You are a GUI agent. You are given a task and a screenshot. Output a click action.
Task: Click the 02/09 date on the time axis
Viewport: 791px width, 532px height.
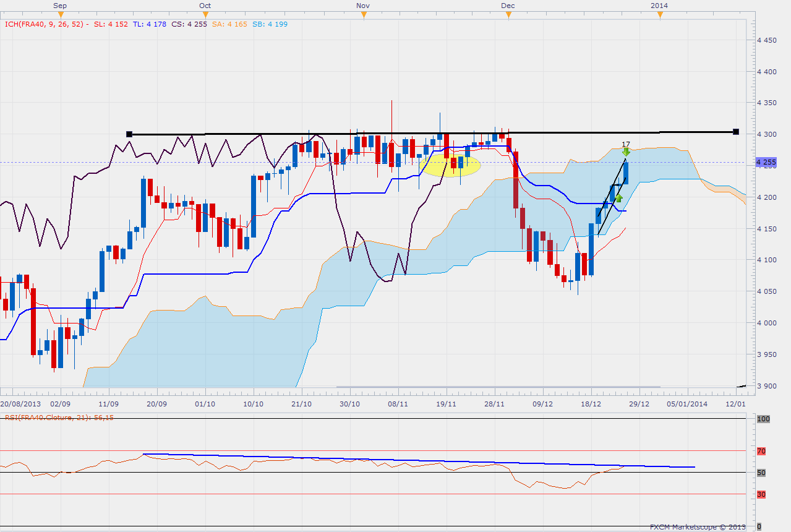(60, 404)
